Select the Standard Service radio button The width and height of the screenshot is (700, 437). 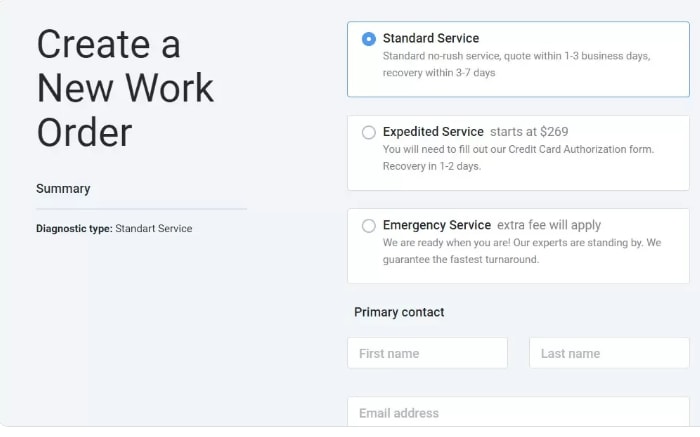pos(369,39)
